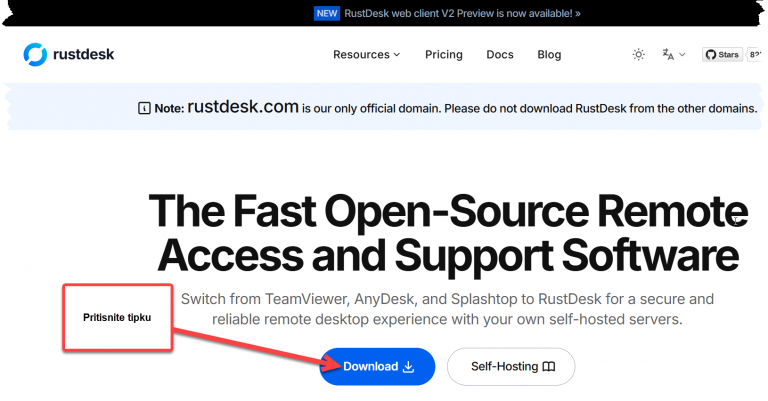Go to the Docs page
Image resolution: width=768 pixels, height=401 pixels.
pyautogui.click(x=500, y=54)
